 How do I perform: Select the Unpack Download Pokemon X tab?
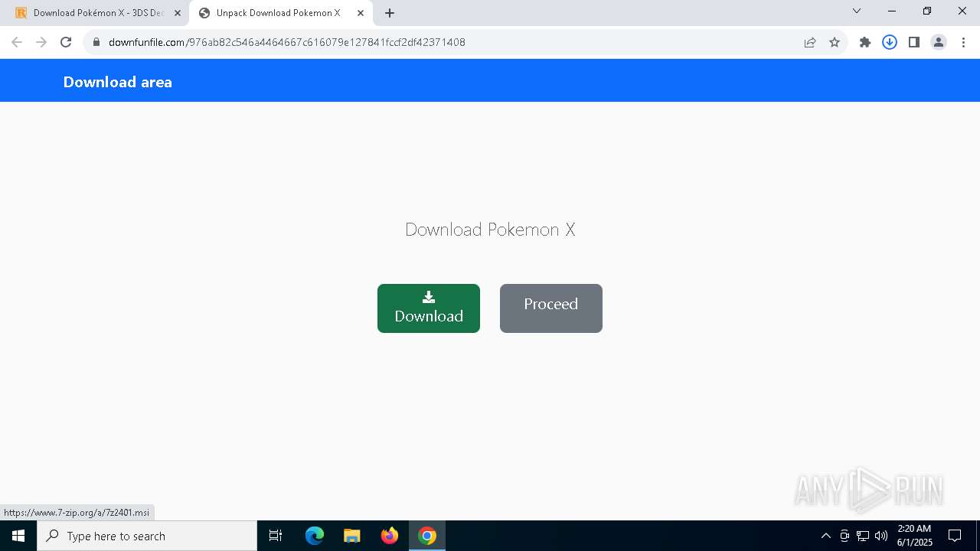pyautogui.click(x=279, y=13)
